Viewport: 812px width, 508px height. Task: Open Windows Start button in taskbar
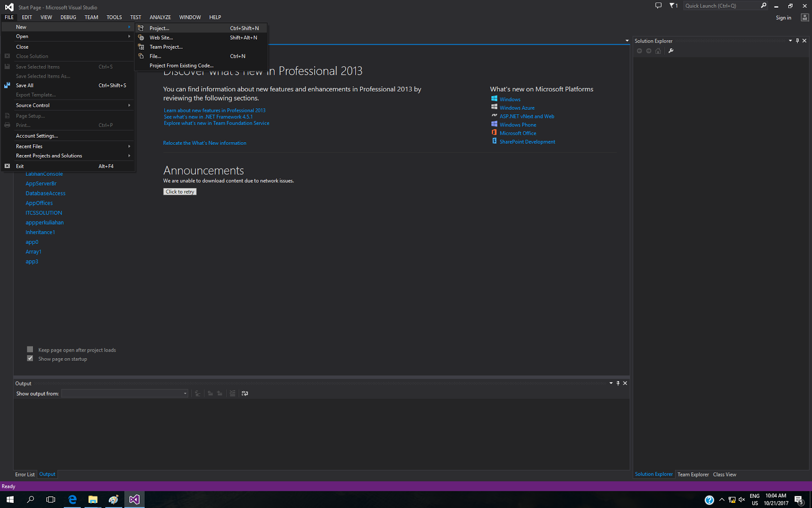click(x=10, y=499)
